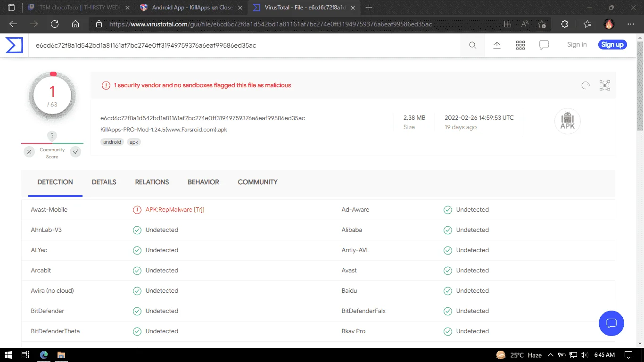Click the KillApps-PRO-Mod apk file name
The width and height of the screenshot is (644, 362).
164,130
